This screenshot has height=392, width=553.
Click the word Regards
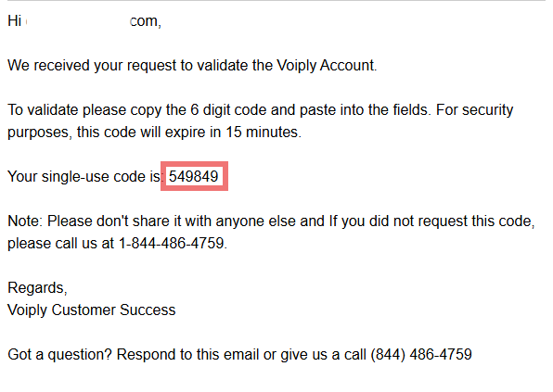click(35, 288)
